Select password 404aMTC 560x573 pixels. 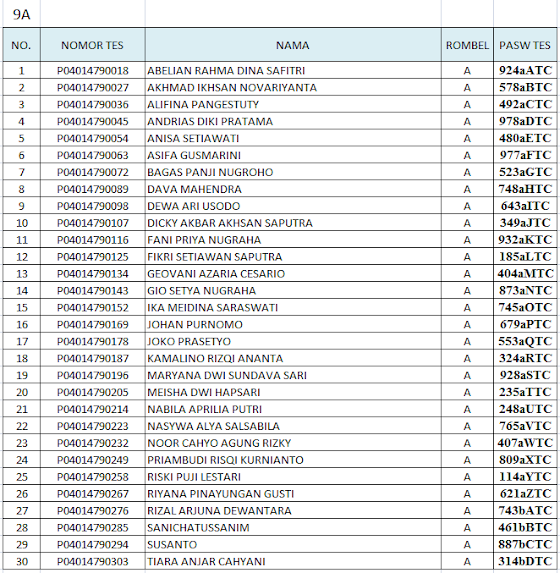coord(525,273)
